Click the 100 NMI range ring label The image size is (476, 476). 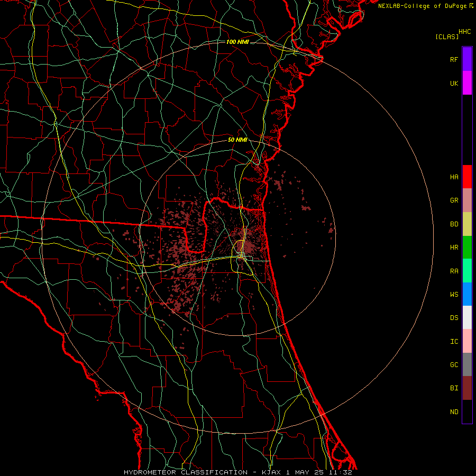tap(237, 42)
